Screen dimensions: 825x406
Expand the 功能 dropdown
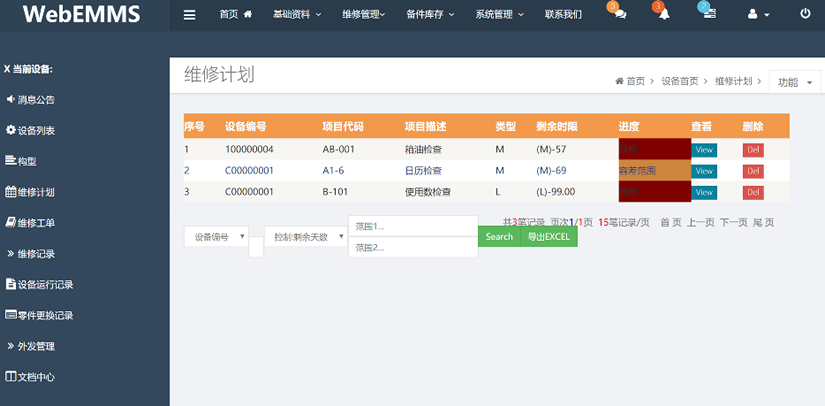click(x=796, y=82)
